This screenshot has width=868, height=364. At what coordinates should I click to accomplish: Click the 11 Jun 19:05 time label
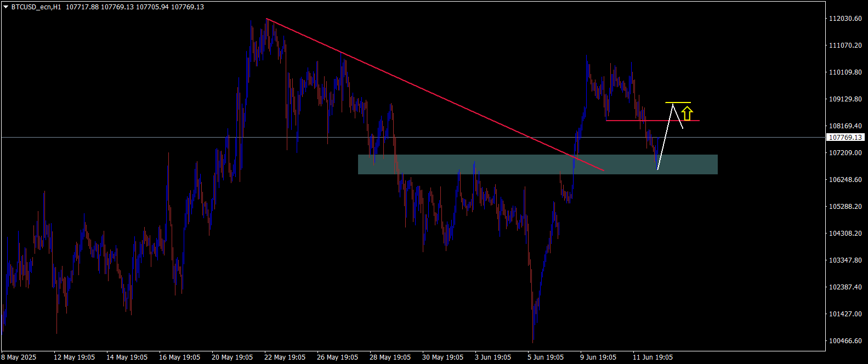pyautogui.click(x=653, y=357)
